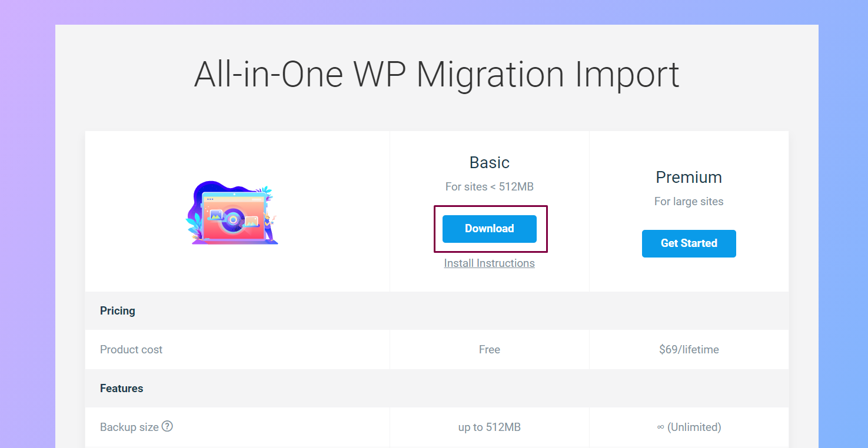Screen dimensions: 868x448
Task: Select the Premium plan heading
Action: (x=689, y=178)
